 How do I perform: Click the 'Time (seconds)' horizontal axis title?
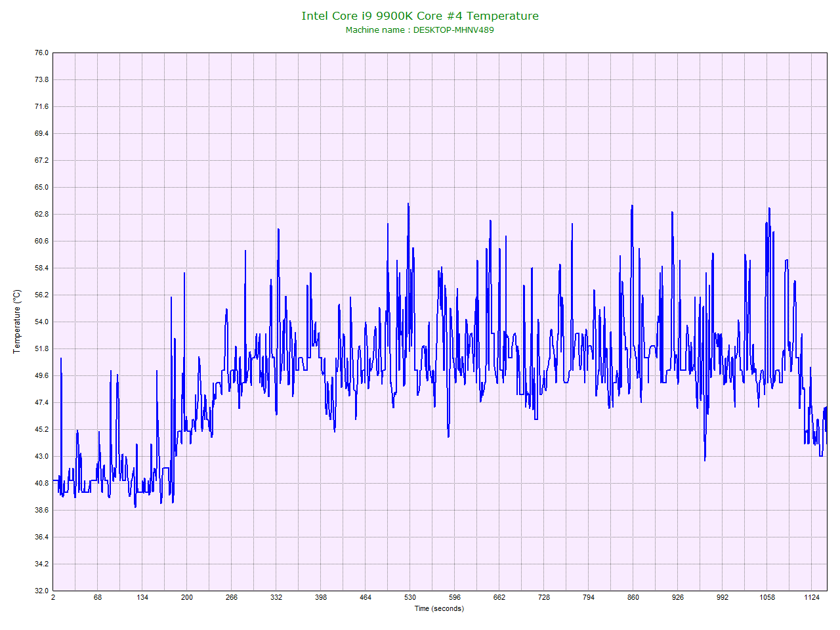point(439,608)
